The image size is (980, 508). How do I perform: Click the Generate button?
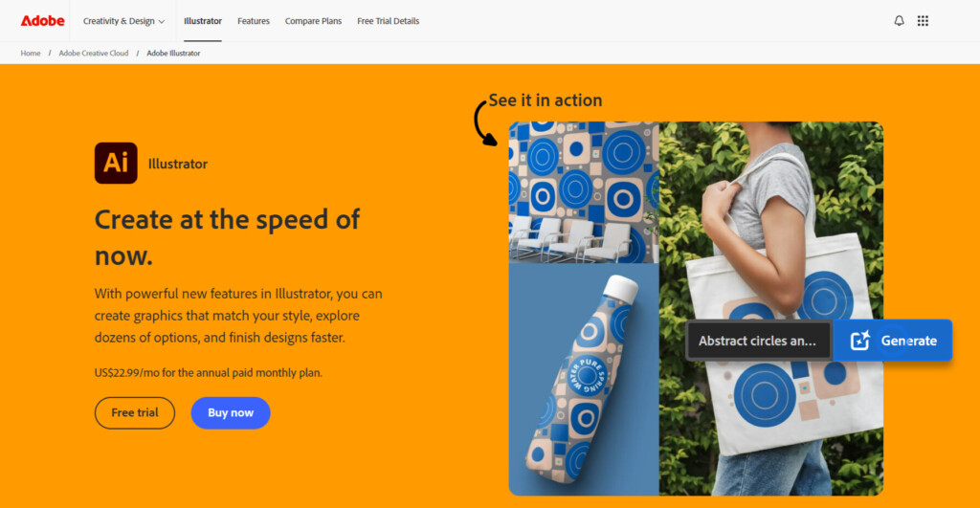click(x=893, y=340)
